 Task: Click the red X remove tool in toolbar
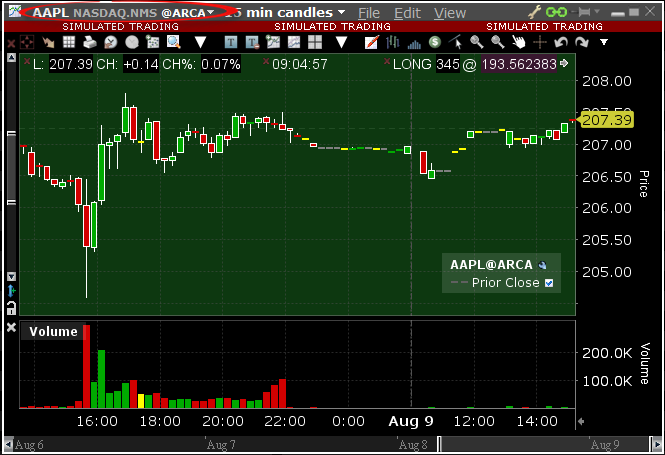(11, 43)
